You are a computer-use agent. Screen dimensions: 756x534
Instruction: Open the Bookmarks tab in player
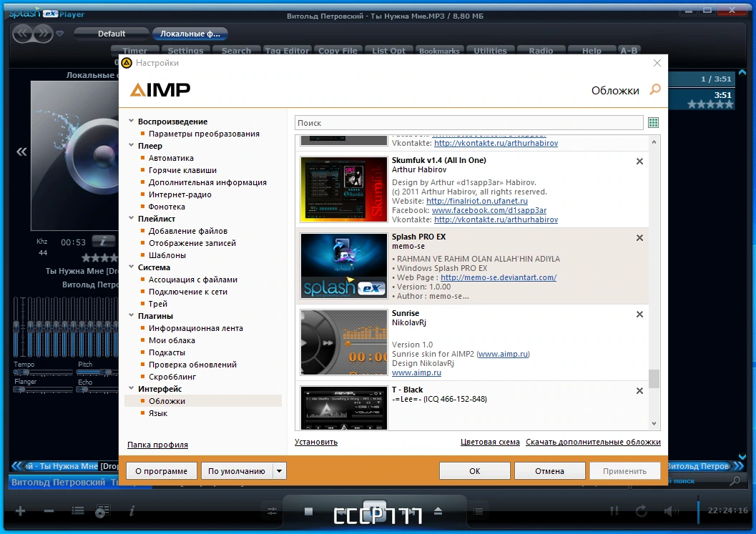(x=439, y=50)
